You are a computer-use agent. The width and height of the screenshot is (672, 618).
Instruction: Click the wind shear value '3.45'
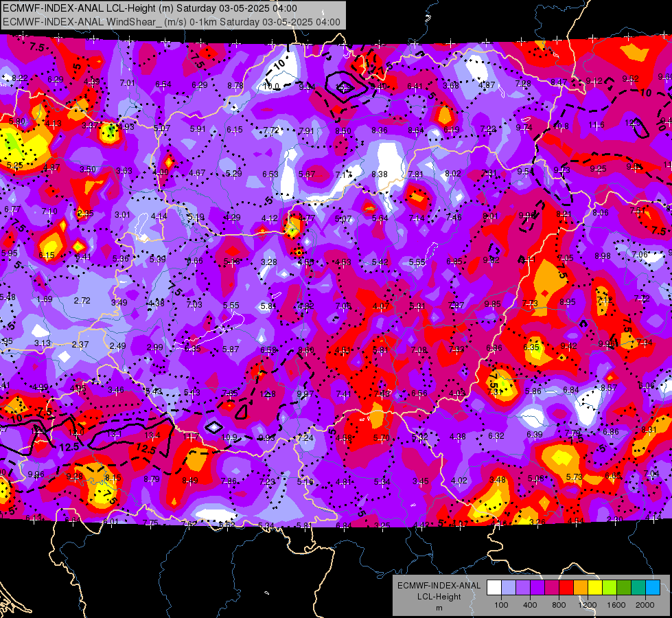tap(420, 481)
